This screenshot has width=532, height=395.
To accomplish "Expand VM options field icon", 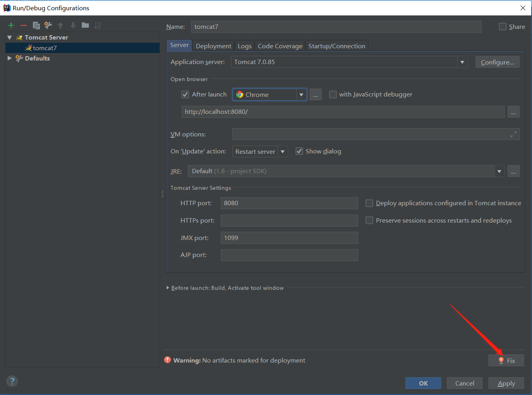I will (513, 134).
